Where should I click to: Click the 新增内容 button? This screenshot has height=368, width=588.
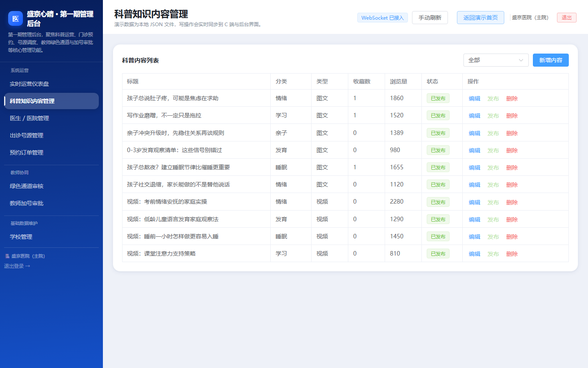click(x=550, y=60)
